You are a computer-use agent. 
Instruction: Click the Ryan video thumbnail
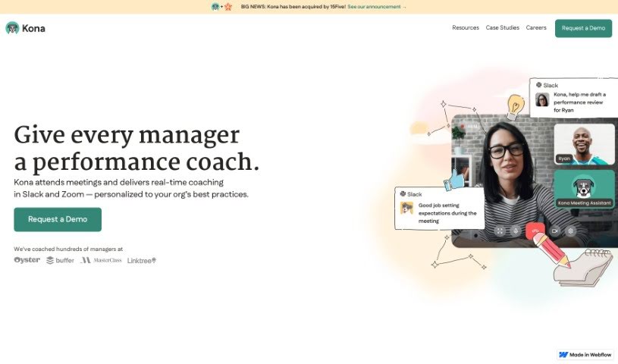[x=584, y=144]
